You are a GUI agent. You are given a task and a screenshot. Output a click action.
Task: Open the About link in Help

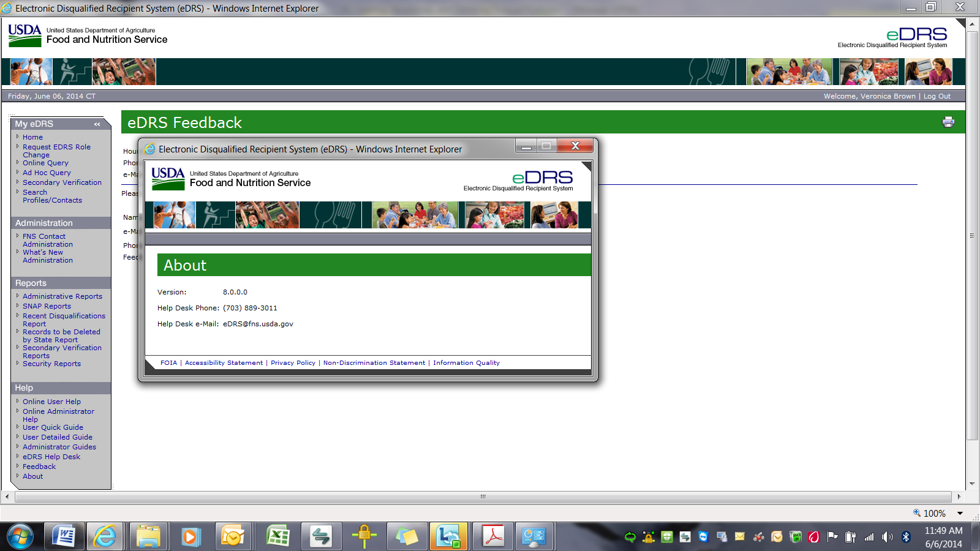point(32,476)
